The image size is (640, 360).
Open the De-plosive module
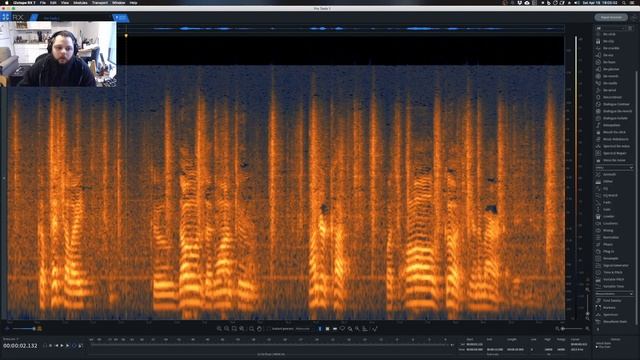coord(611,69)
